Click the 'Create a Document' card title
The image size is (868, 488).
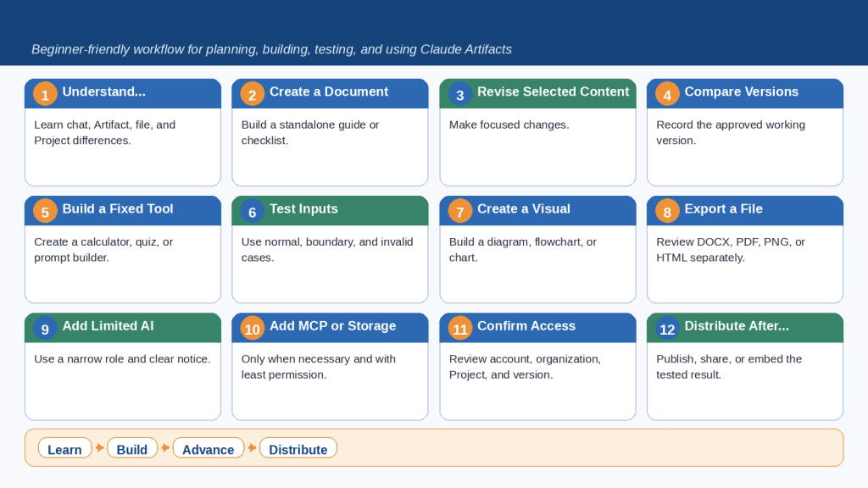click(329, 91)
